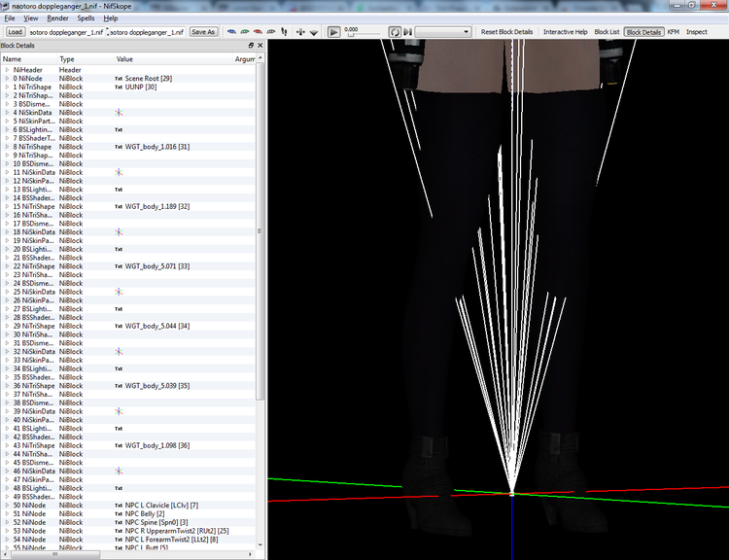Click the vertical scrollbar of block list

[260, 232]
